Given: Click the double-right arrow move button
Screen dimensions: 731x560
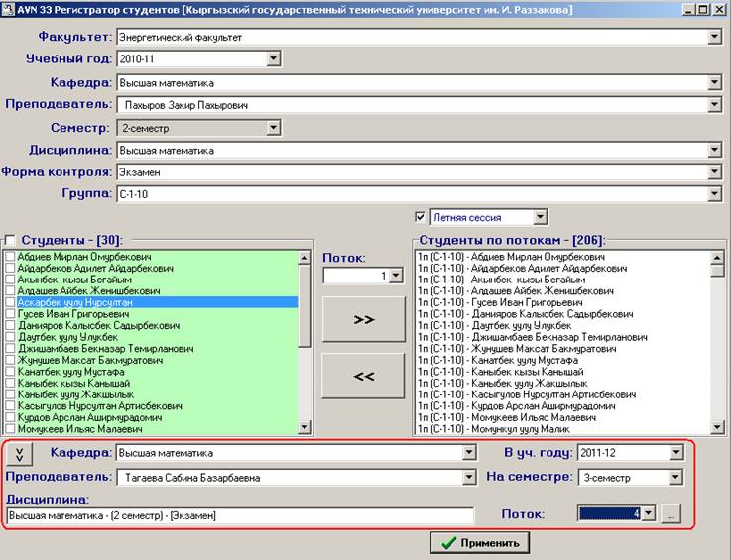Looking at the screenshot, I should tap(364, 319).
